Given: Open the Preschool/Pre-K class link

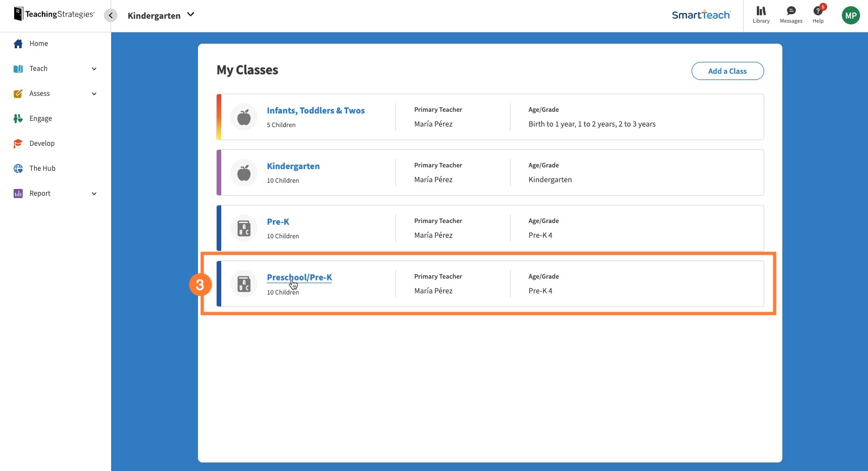Looking at the screenshot, I should click(299, 277).
